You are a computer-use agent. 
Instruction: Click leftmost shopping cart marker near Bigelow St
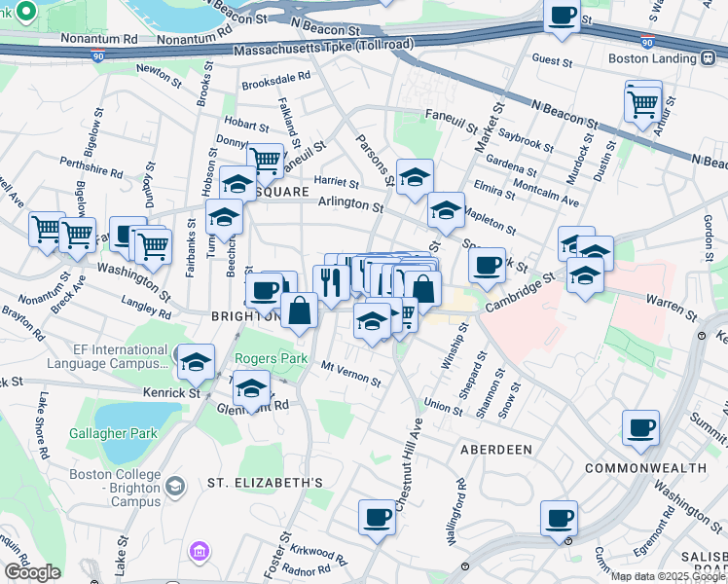pyautogui.click(x=47, y=232)
